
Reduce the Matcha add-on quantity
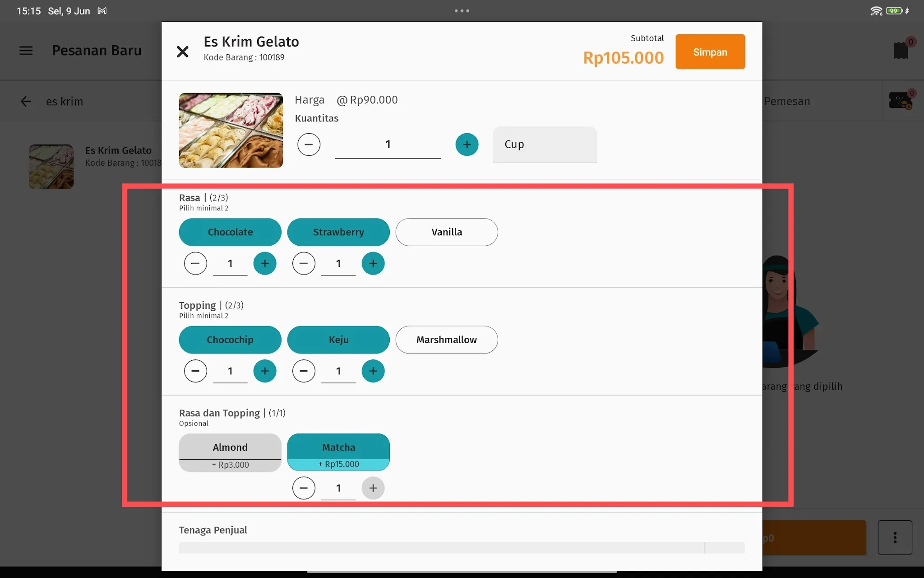click(304, 488)
